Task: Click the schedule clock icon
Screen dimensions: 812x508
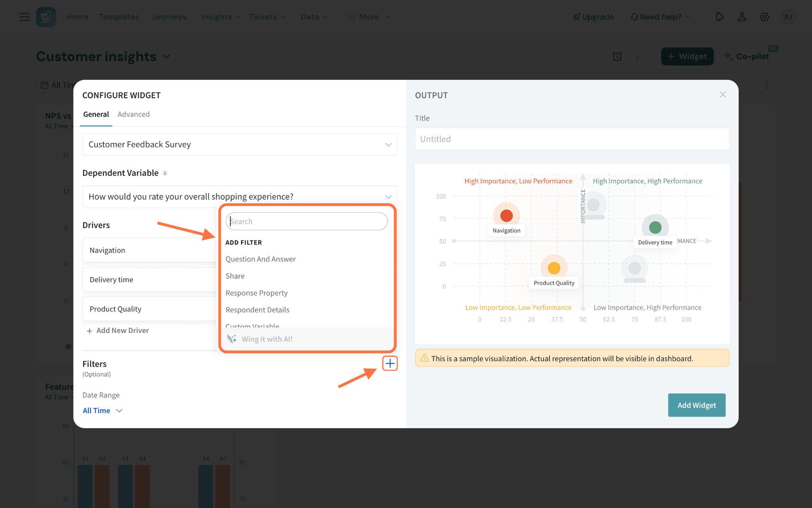Action: point(617,56)
